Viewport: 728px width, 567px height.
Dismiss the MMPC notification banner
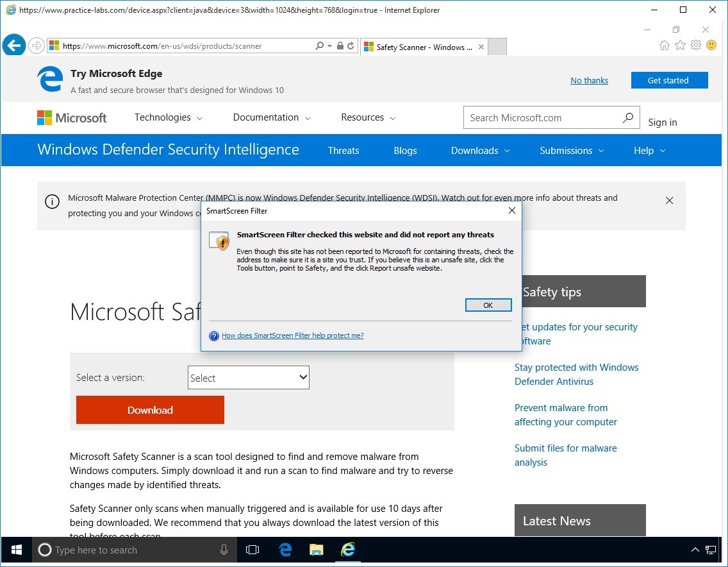669,201
